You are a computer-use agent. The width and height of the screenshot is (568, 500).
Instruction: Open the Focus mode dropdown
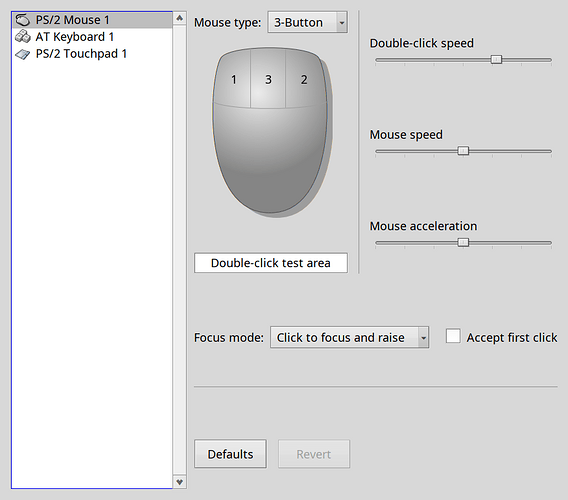350,337
